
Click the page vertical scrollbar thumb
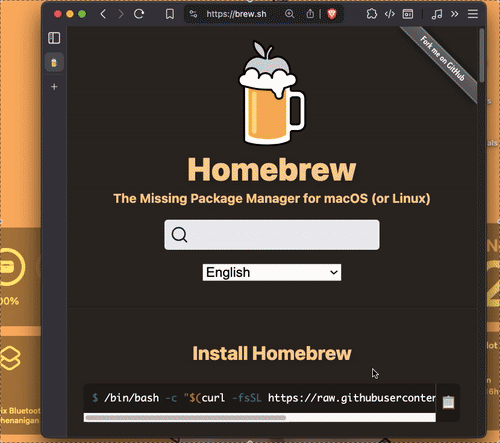tap(481, 55)
